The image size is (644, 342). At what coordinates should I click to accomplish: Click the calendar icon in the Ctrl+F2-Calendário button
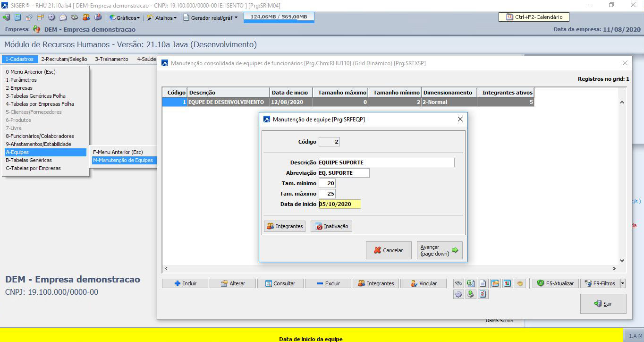tap(509, 17)
